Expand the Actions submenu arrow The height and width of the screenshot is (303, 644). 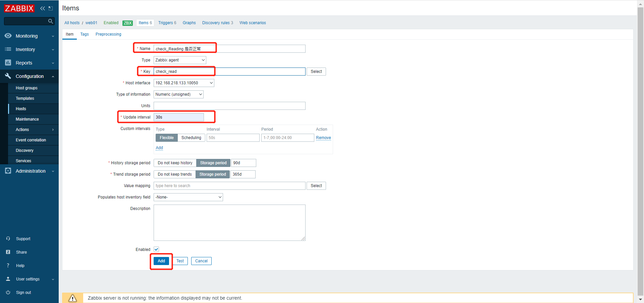[x=53, y=130]
